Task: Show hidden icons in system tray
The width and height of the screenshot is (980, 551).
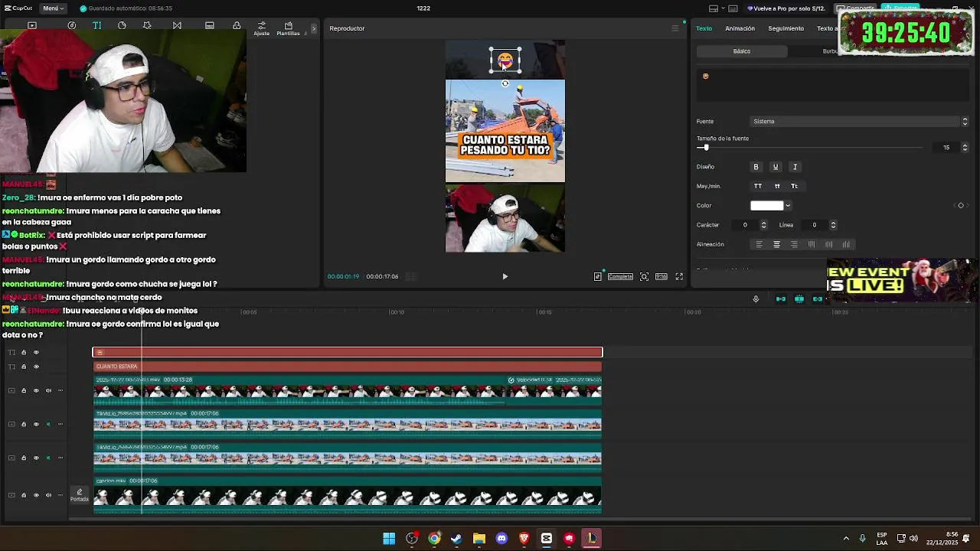Action: click(846, 539)
